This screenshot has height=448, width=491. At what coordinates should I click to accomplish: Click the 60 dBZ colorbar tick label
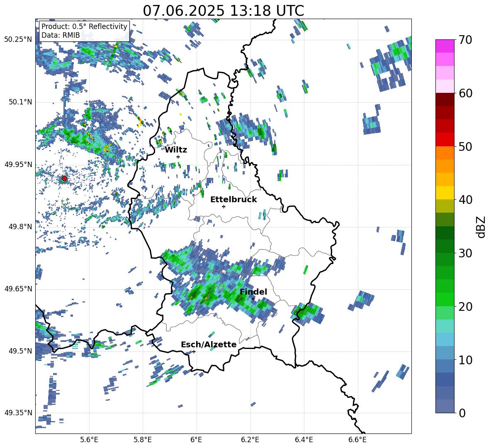click(465, 93)
